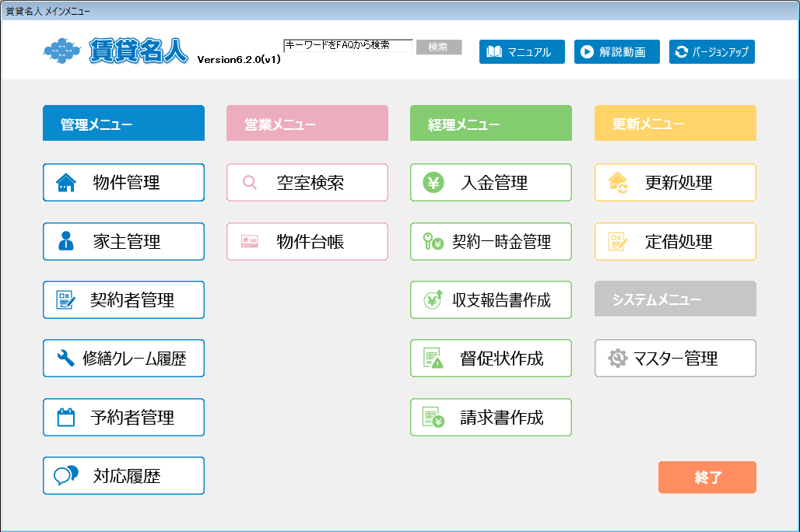800x532 pixels.
Task: Open the 物件台帳 ledger
Action: point(307,242)
